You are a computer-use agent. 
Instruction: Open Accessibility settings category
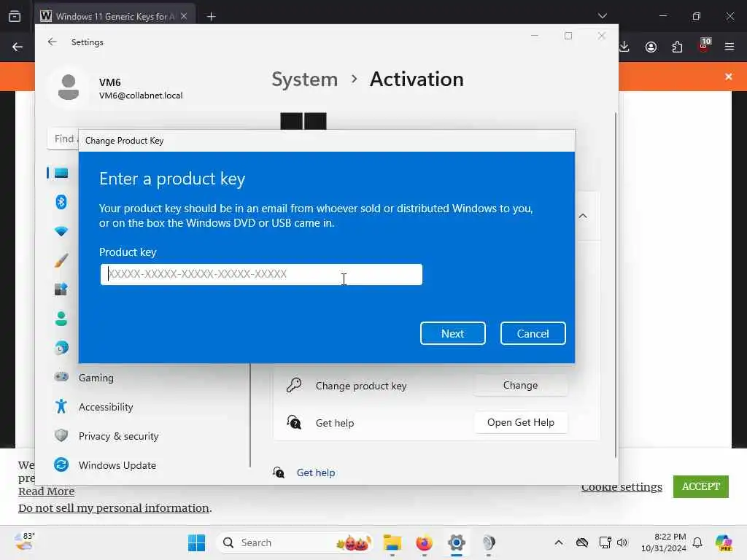coord(105,407)
